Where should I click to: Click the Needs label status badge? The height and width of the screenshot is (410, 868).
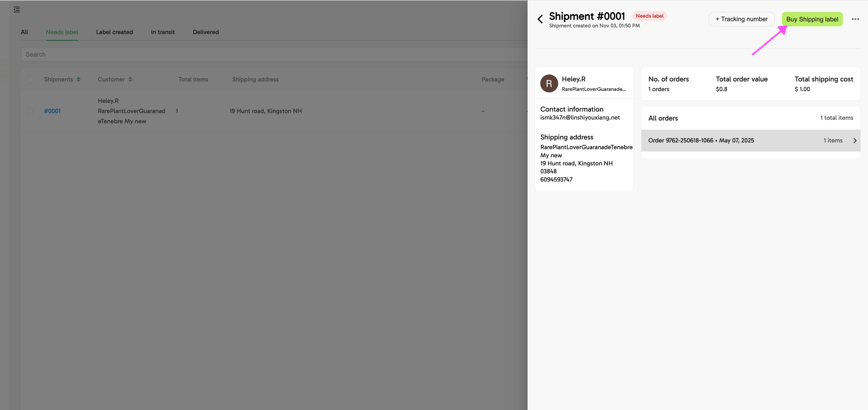click(649, 16)
